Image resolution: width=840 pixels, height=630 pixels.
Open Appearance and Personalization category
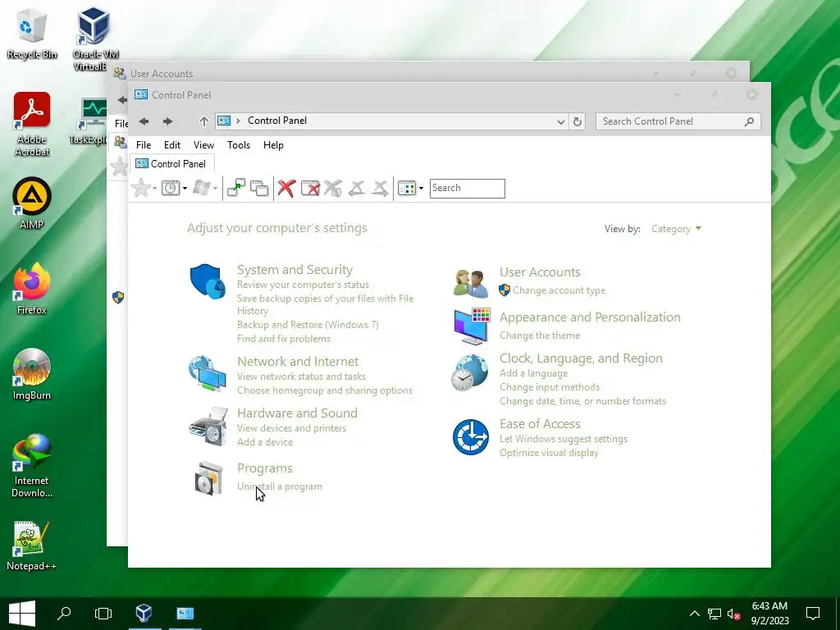pos(590,317)
